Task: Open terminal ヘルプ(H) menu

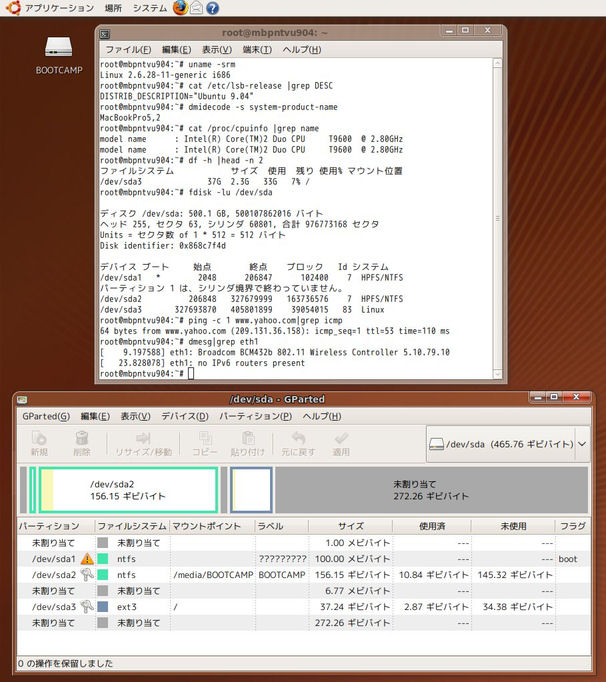Action: pyautogui.click(x=301, y=50)
